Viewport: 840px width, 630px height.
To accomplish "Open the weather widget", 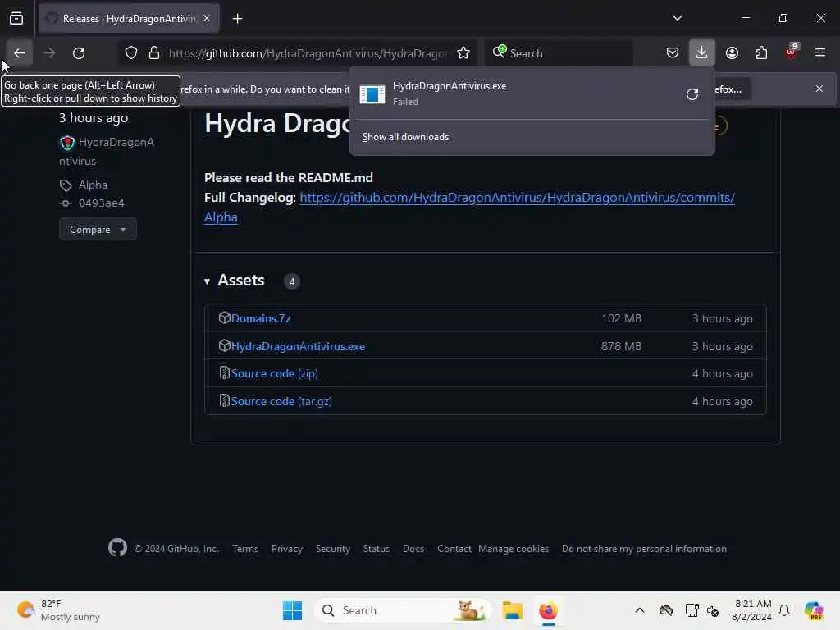I will (x=58, y=610).
